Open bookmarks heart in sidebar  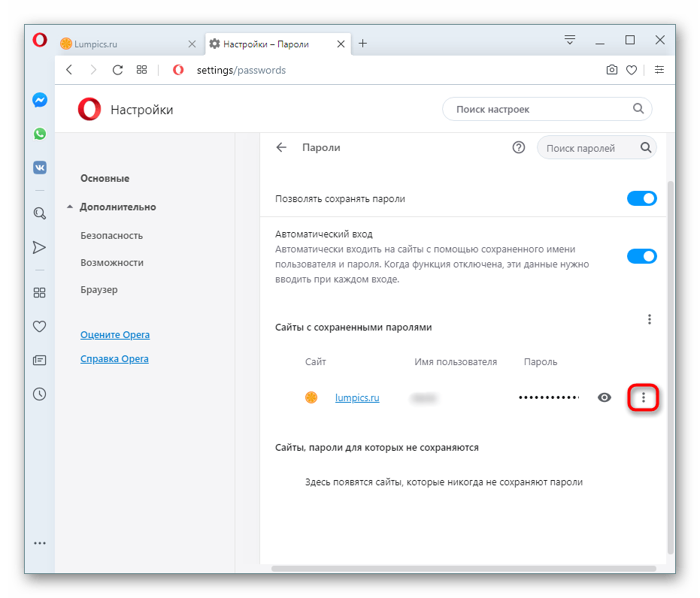tap(39, 327)
